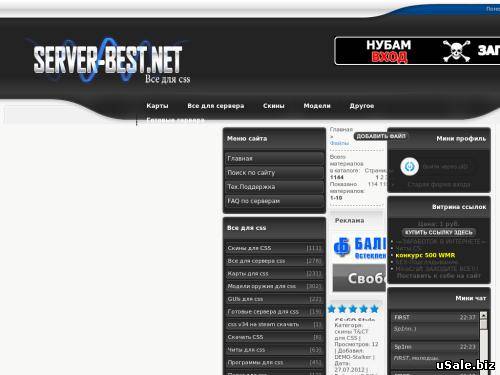This screenshot has width=500, height=375.
Task: Click the Добавить файл button
Action: [x=381, y=136]
